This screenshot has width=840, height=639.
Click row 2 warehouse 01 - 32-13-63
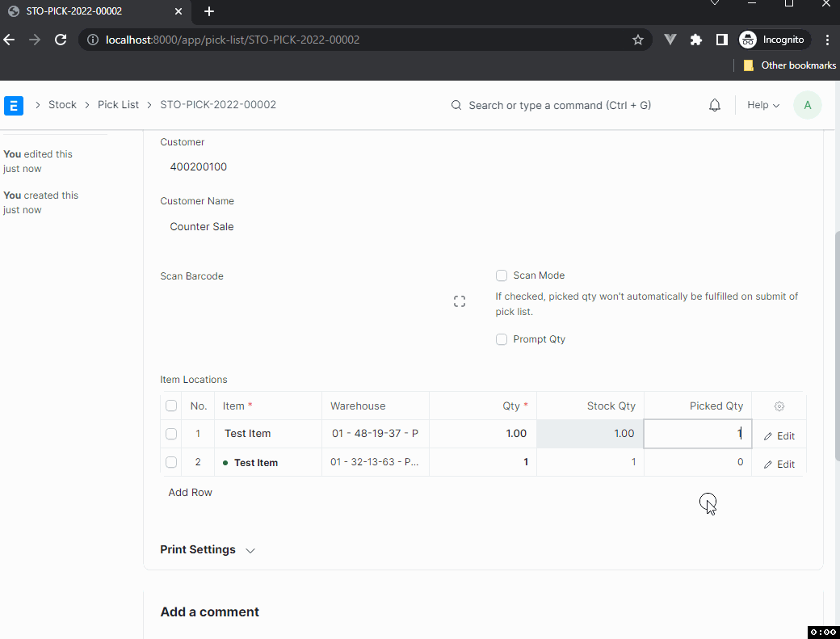(375, 462)
